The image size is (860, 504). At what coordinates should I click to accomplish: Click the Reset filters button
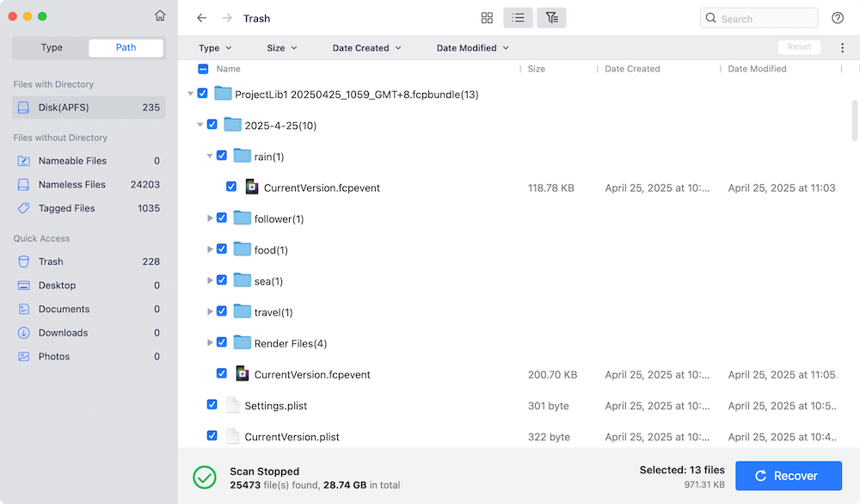coord(799,46)
